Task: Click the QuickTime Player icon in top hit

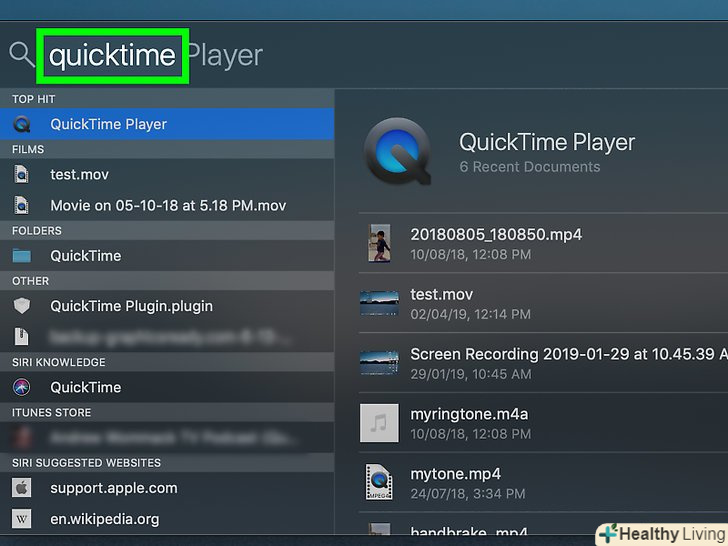Action: pyautogui.click(x=22, y=125)
